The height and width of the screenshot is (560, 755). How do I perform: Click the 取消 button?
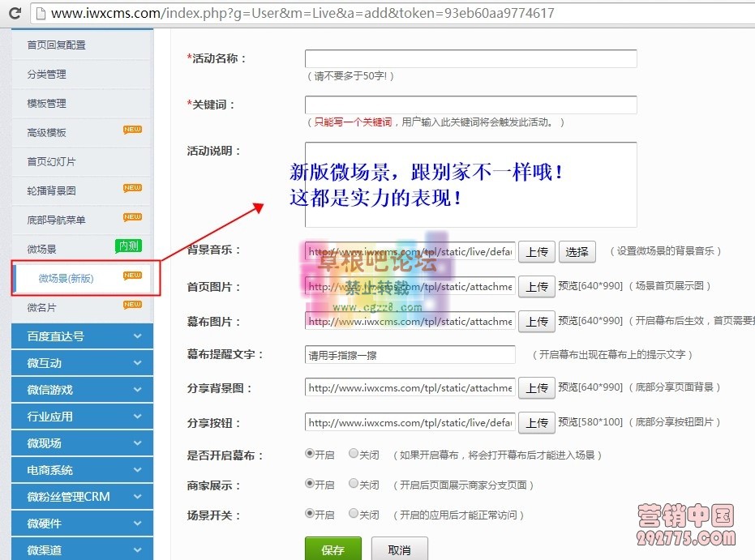click(399, 549)
